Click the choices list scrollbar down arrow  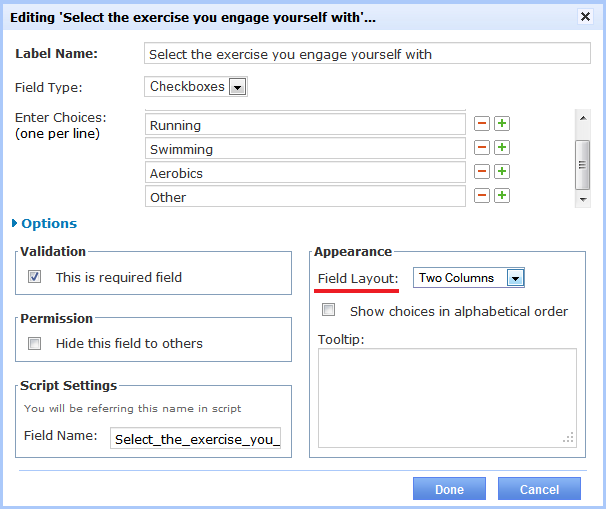(x=583, y=199)
